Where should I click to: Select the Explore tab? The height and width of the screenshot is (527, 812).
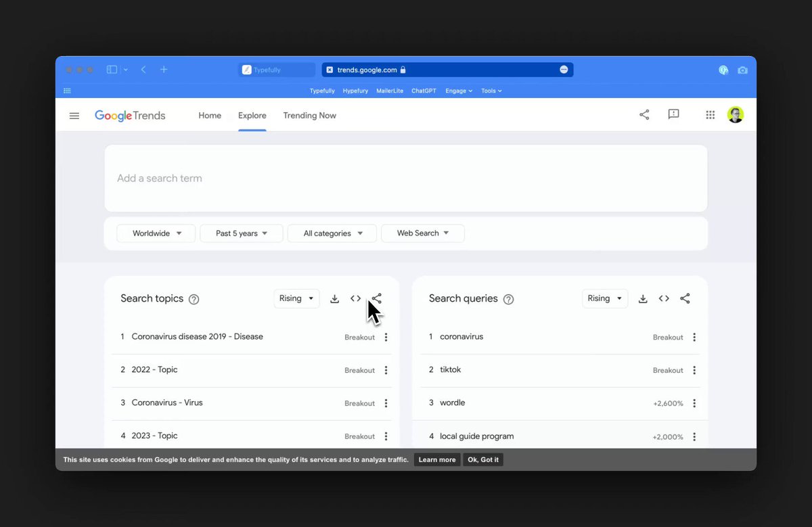coord(252,116)
